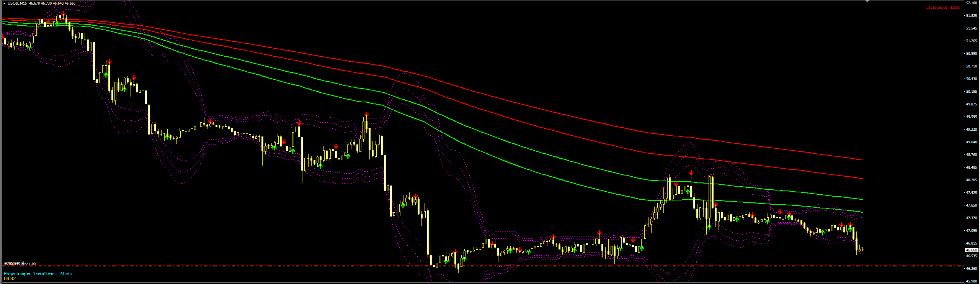Click the 49.040 price scale label

972,142
